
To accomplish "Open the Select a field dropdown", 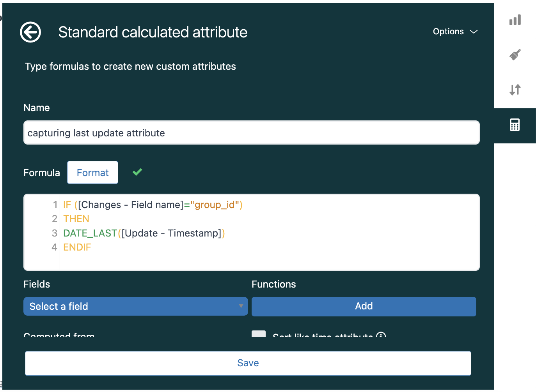I will click(135, 306).
